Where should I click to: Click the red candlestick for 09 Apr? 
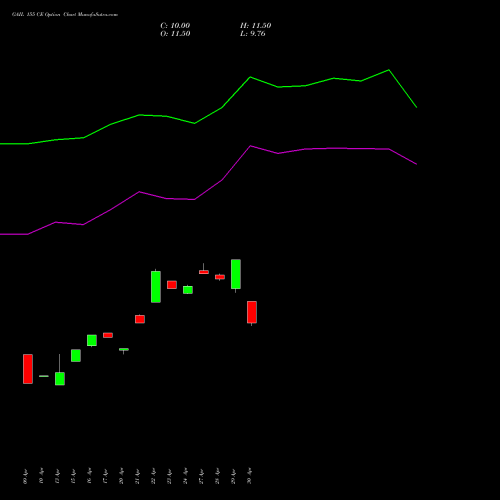[28, 369]
